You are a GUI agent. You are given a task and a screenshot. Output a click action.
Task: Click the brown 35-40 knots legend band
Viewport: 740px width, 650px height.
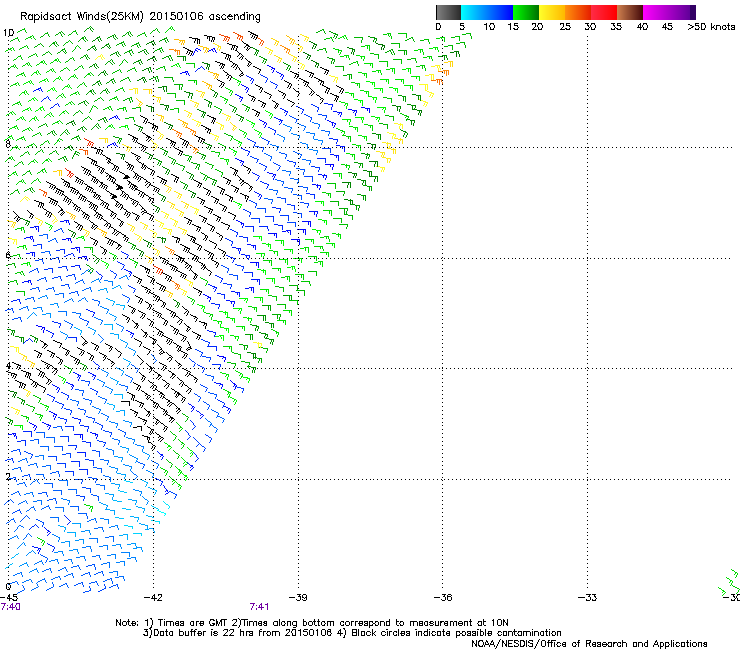tap(630, 12)
